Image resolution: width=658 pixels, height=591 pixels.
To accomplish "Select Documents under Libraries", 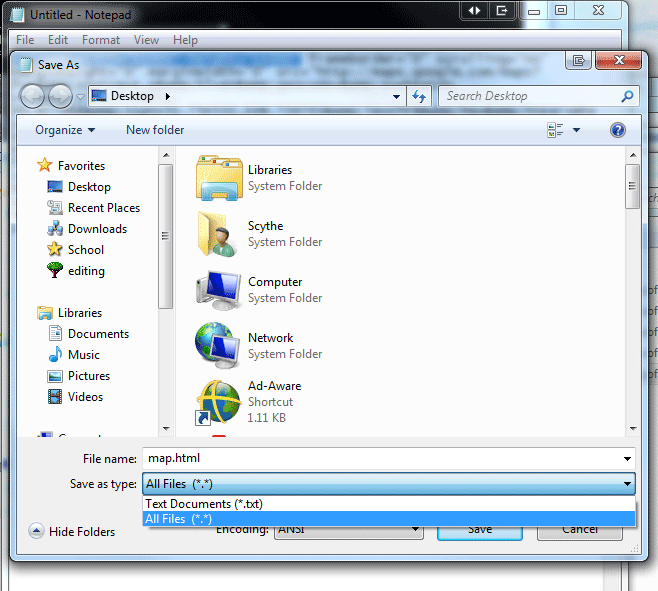I will coord(98,334).
